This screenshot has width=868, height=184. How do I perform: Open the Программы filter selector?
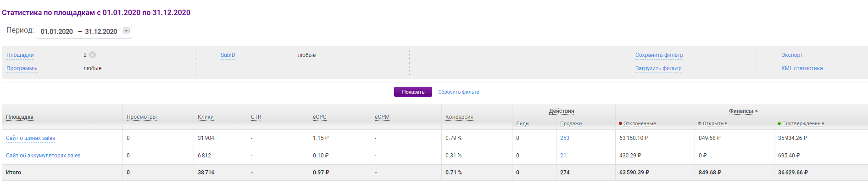(22, 68)
